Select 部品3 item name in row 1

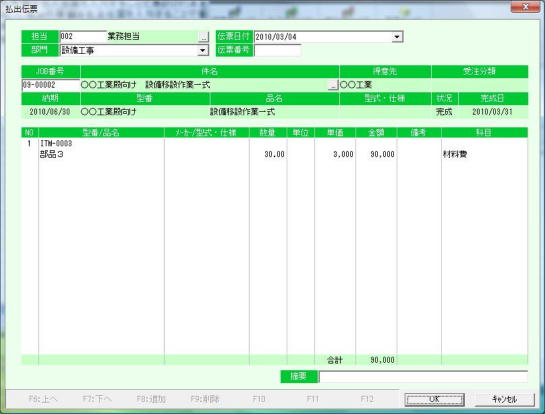52,154
